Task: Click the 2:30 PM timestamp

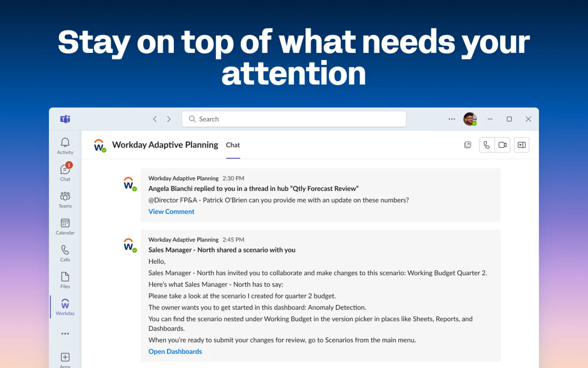Action: point(233,178)
